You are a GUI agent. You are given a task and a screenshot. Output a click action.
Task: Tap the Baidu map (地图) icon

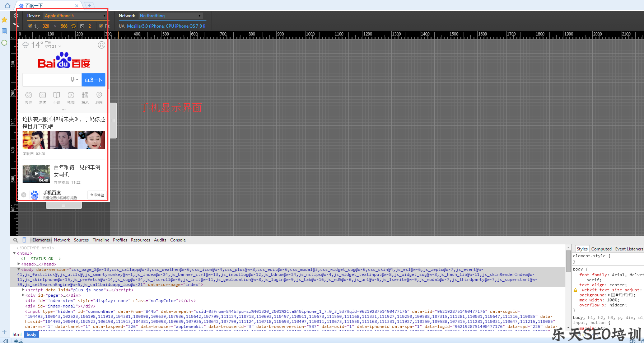coord(99,97)
